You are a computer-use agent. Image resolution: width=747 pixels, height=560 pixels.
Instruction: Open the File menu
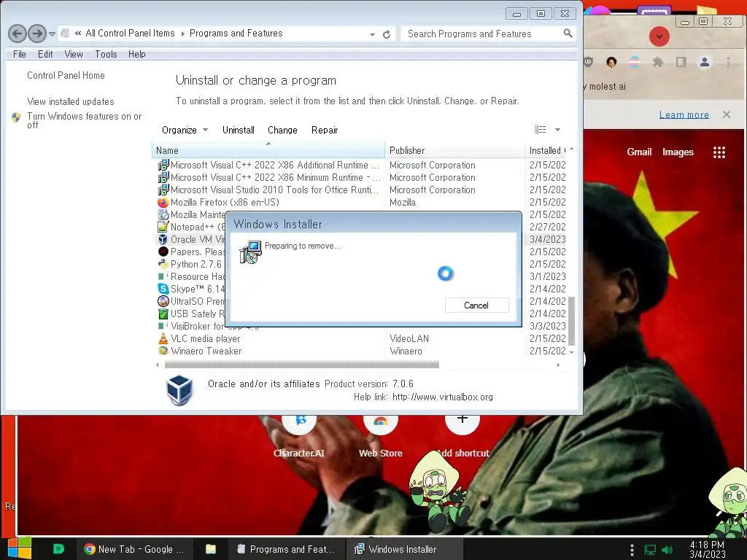pos(20,54)
